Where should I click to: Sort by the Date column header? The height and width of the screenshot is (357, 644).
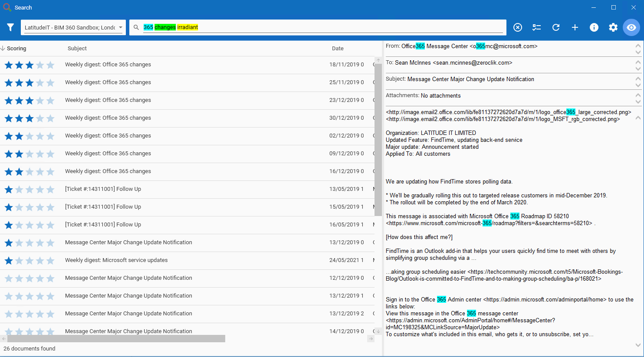click(x=338, y=49)
